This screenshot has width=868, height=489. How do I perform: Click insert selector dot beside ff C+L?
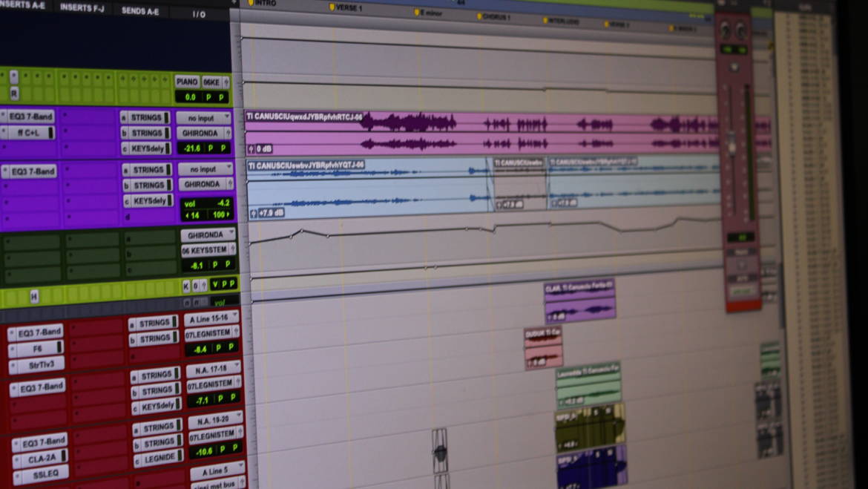pyautogui.click(x=3, y=133)
